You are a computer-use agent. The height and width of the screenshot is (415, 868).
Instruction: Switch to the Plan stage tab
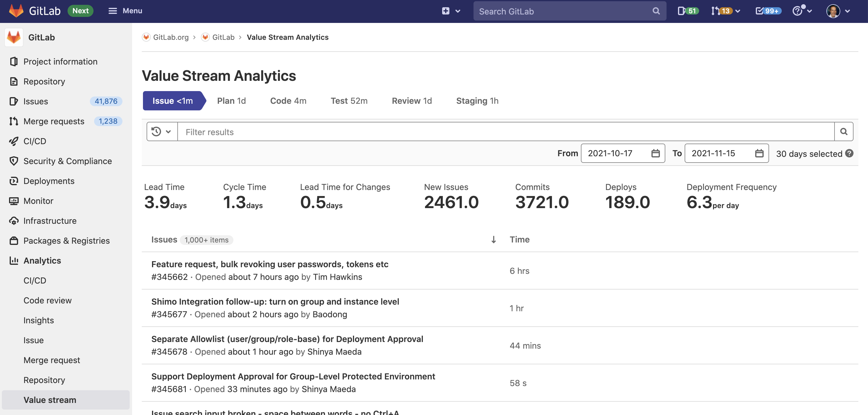click(x=231, y=100)
